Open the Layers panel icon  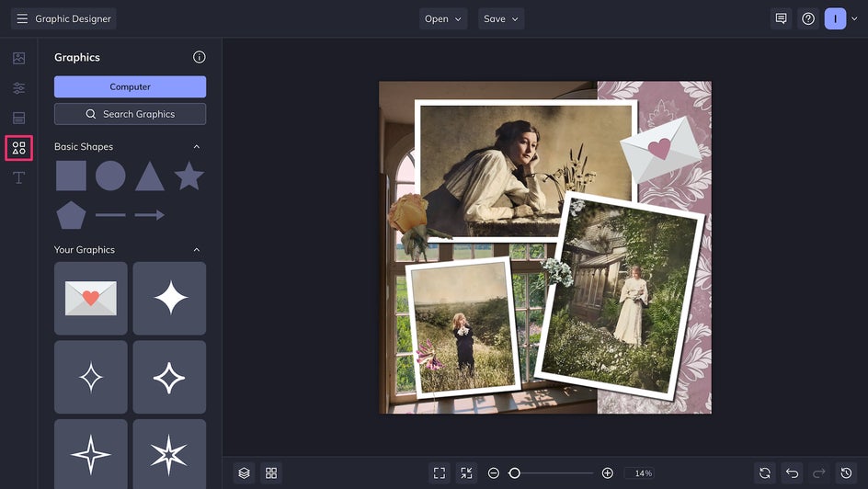245,473
